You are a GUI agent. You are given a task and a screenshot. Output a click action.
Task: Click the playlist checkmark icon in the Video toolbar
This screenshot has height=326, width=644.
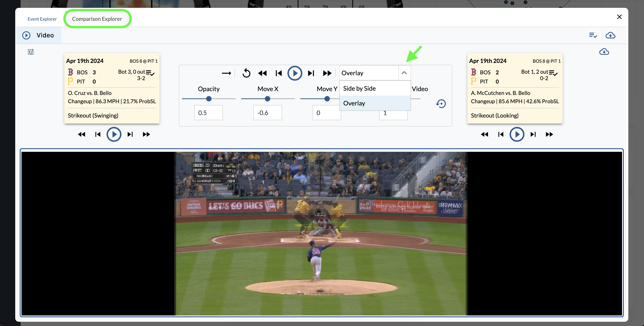pos(593,35)
